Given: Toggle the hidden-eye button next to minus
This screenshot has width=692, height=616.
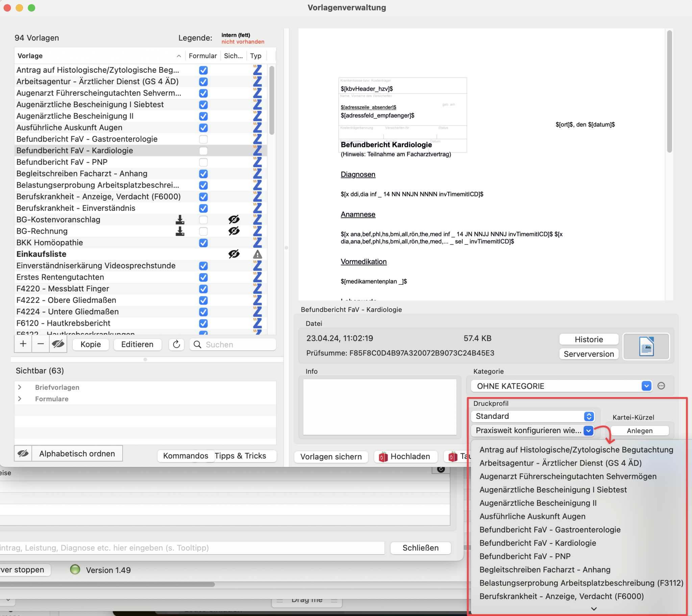Looking at the screenshot, I should point(58,344).
